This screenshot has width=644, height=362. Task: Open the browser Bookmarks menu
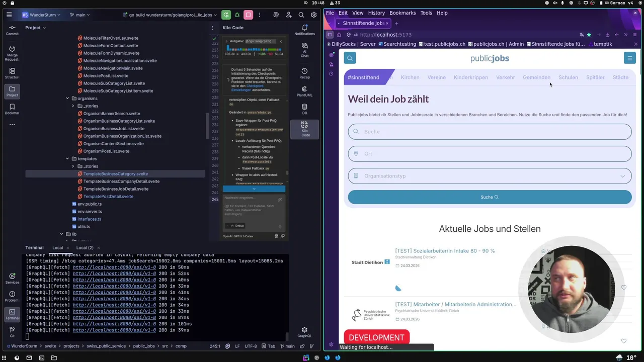coord(403,13)
